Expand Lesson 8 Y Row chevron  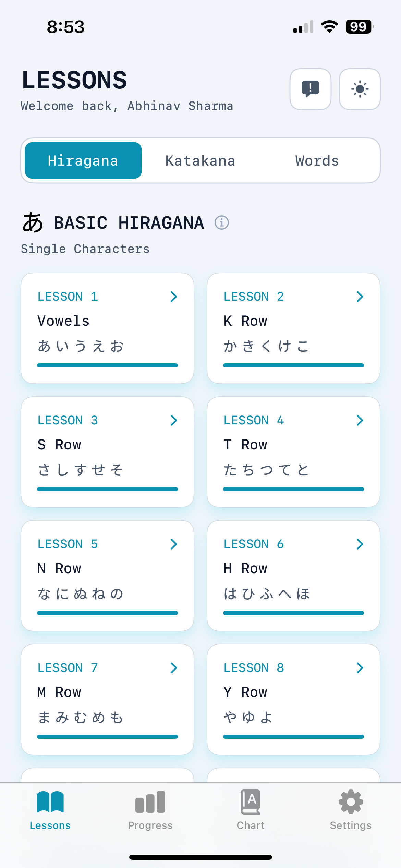pyautogui.click(x=360, y=668)
